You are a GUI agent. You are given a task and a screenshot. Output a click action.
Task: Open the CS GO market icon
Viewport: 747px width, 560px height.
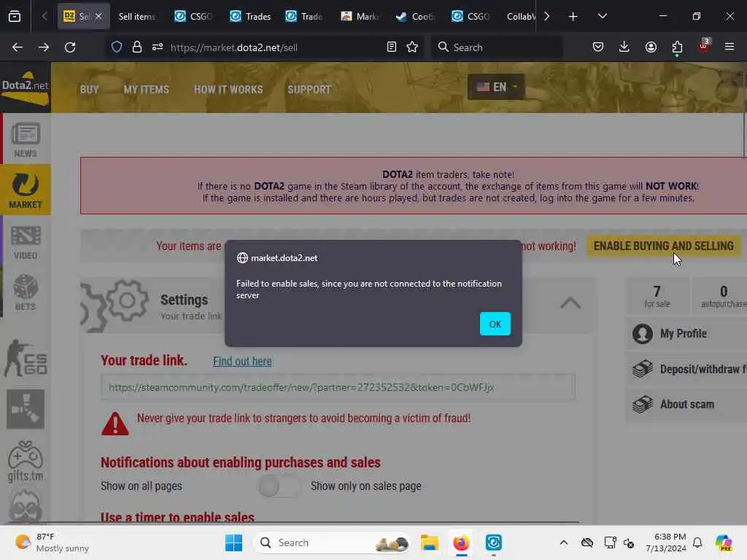tap(26, 358)
